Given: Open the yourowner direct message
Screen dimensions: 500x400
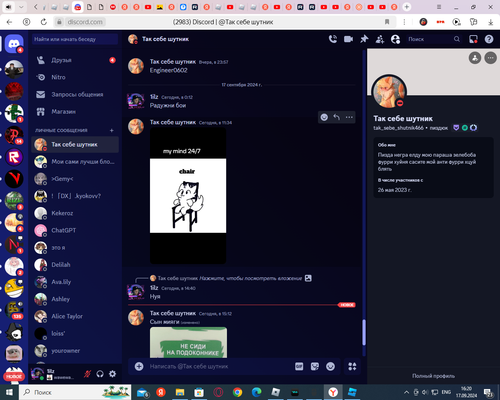Looking at the screenshot, I should click(x=75, y=351).
